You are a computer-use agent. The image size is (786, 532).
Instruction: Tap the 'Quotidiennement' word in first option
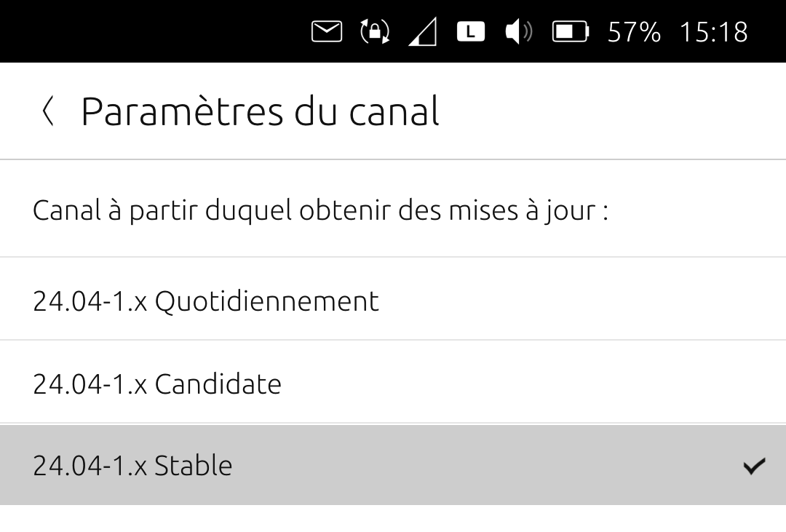(266, 301)
